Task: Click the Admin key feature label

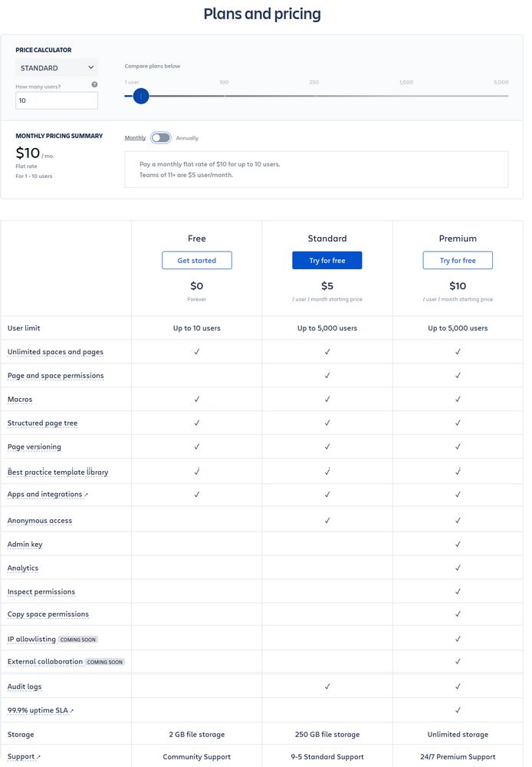Action: pos(25,545)
